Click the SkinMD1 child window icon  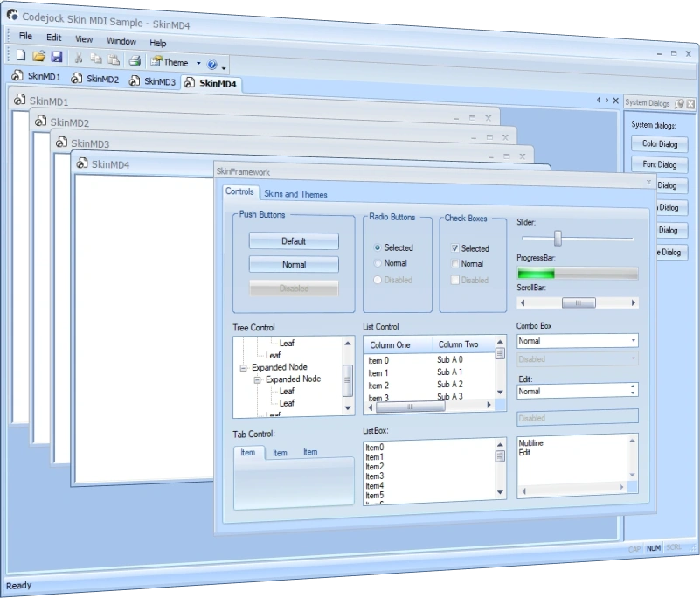click(18, 99)
